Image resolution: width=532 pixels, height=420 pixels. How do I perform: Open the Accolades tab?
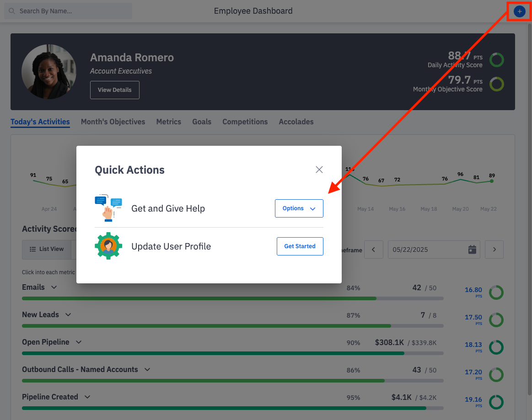pyautogui.click(x=296, y=122)
